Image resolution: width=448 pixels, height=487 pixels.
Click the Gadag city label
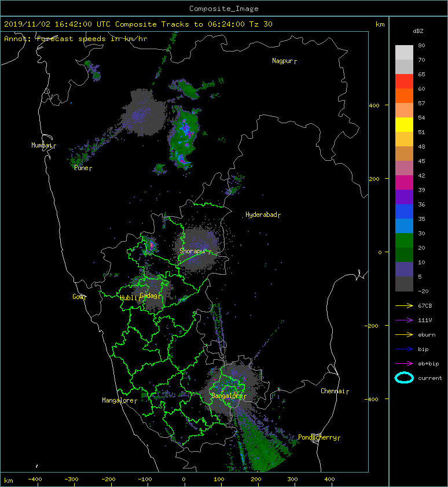point(150,296)
